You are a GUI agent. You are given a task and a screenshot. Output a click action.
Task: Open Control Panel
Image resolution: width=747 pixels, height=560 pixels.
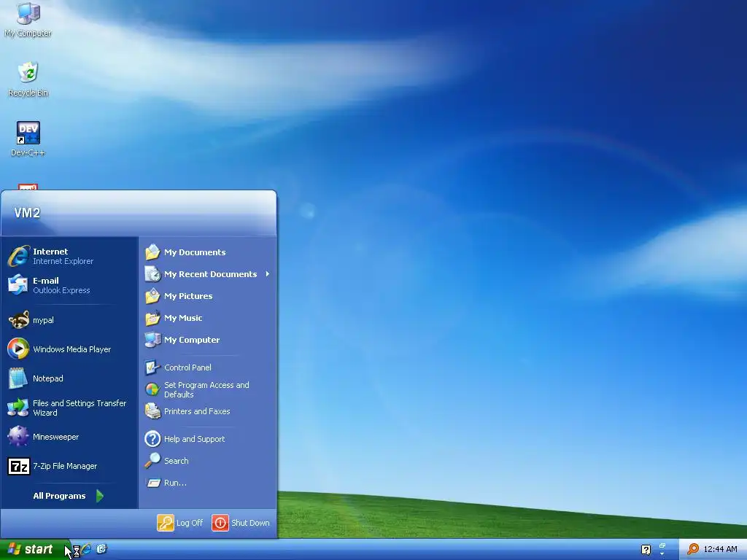coord(207,367)
